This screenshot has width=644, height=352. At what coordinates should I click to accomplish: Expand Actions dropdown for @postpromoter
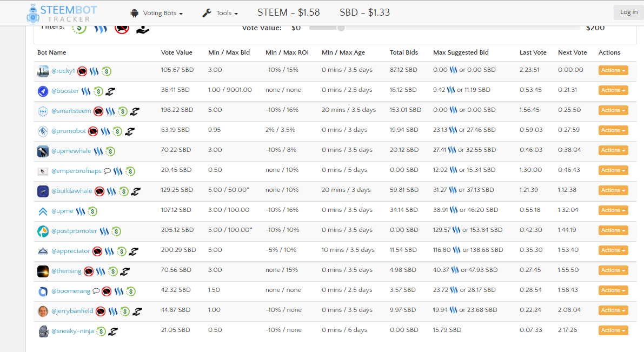pos(613,230)
